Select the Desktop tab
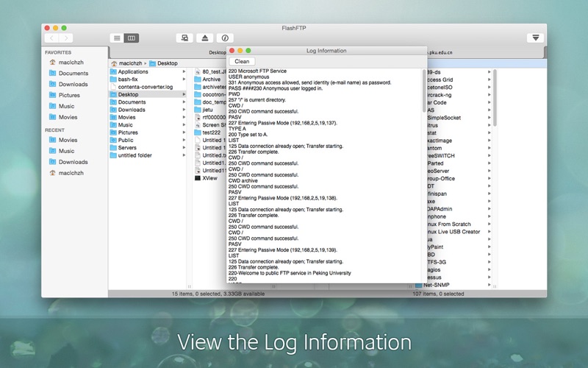Viewport: 588px width, 368px height. pyautogui.click(x=218, y=52)
